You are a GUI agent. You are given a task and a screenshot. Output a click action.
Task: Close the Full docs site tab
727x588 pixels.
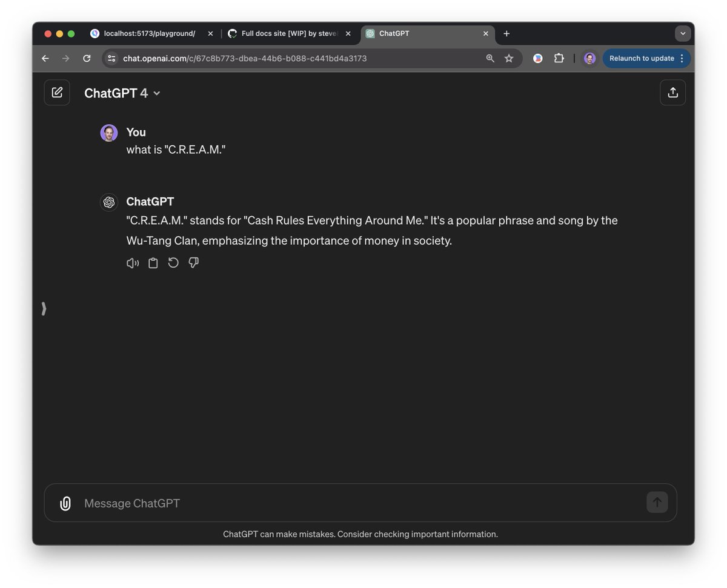[348, 34]
